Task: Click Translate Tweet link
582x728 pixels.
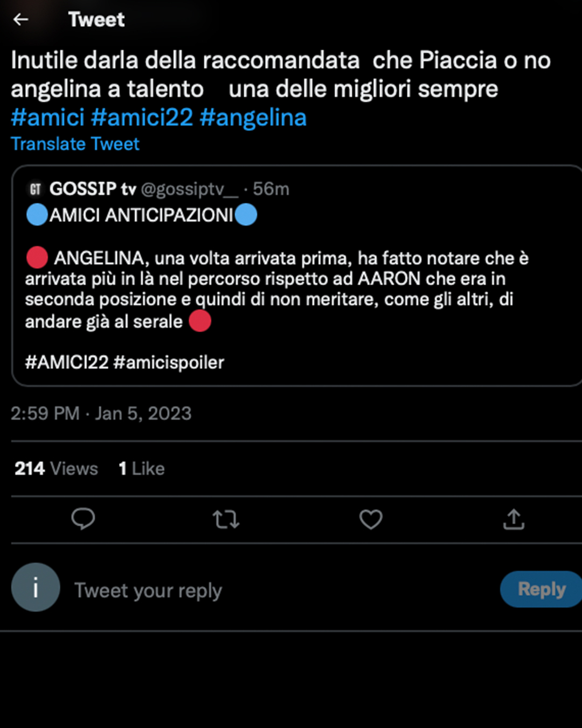Action: 75,144
